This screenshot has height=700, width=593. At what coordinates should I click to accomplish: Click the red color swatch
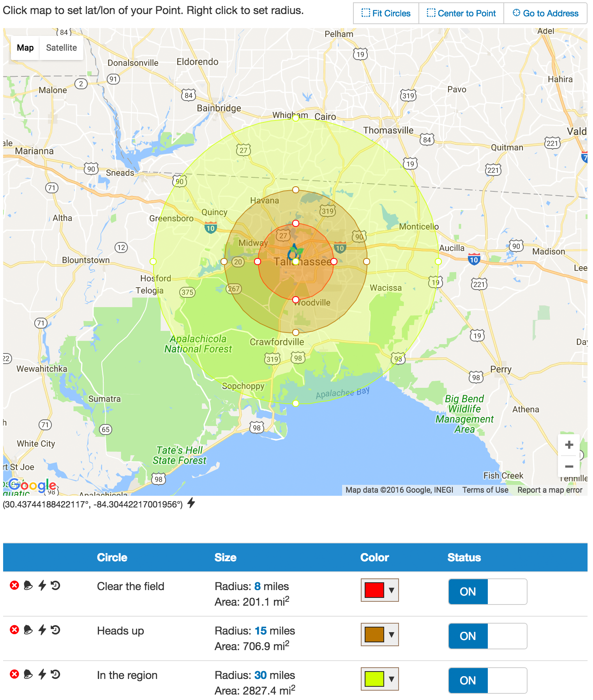click(x=374, y=590)
